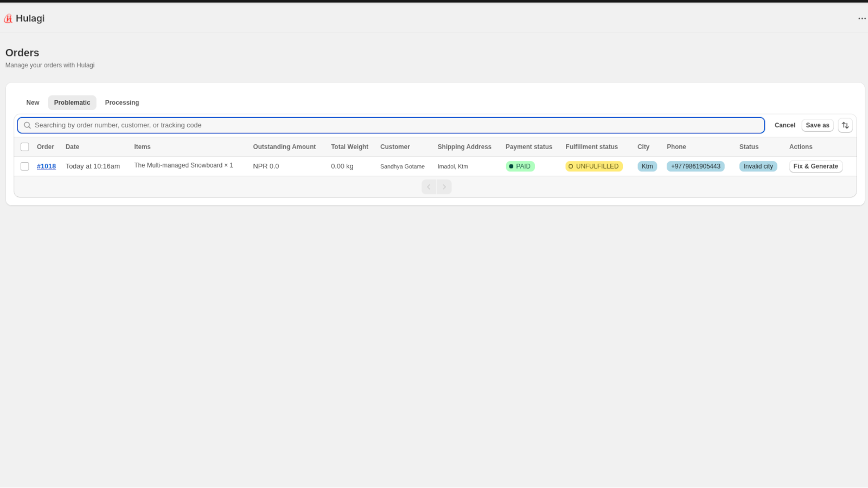Click the sort arrows icon button

[845, 125]
